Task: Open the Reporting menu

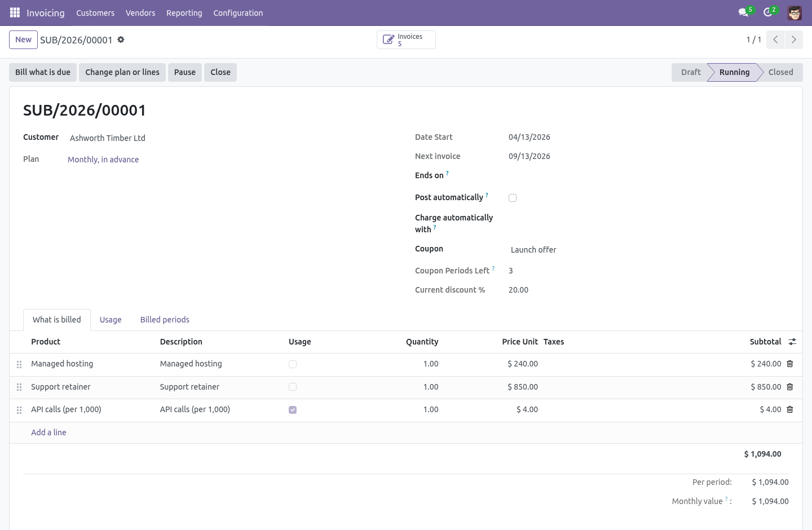Action: tap(184, 13)
